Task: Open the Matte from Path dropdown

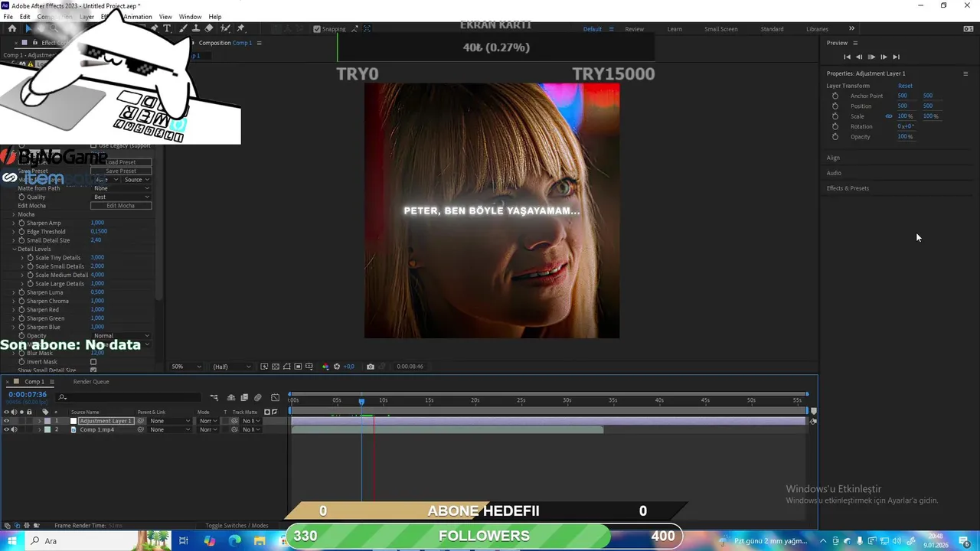Action: [x=121, y=188]
